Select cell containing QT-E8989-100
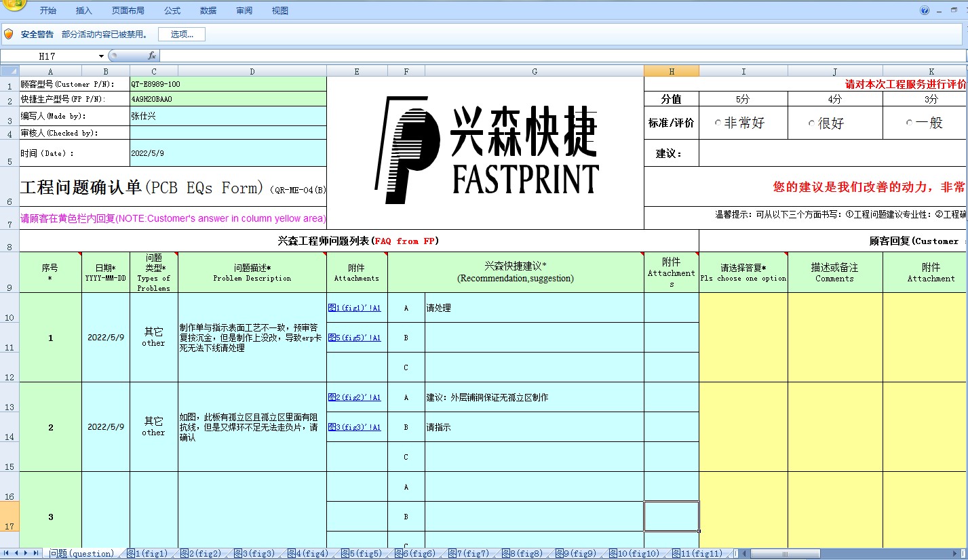Image resolution: width=968 pixels, height=560 pixels. pyautogui.click(x=228, y=84)
